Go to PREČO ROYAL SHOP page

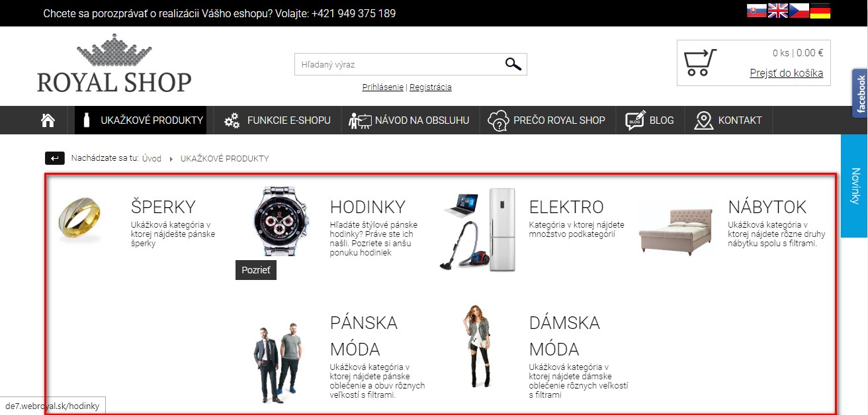tap(546, 120)
